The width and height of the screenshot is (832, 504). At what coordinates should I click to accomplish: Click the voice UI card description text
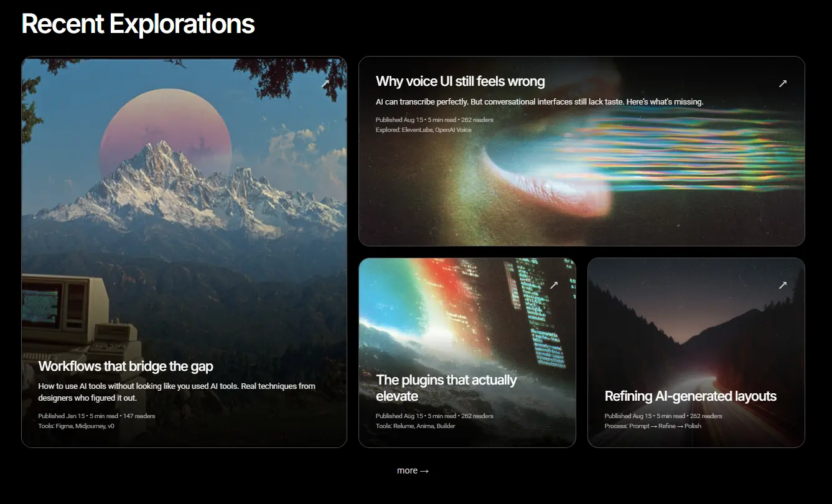click(x=540, y=102)
